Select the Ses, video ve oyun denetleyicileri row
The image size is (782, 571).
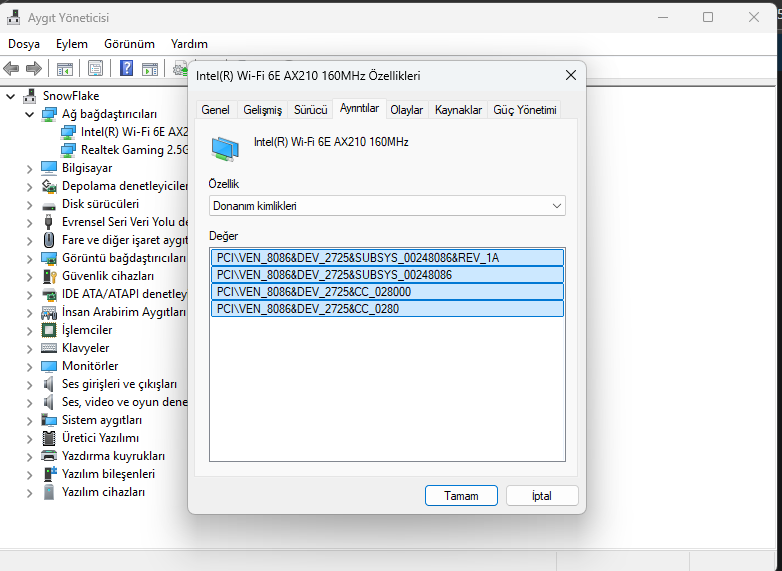(115, 402)
